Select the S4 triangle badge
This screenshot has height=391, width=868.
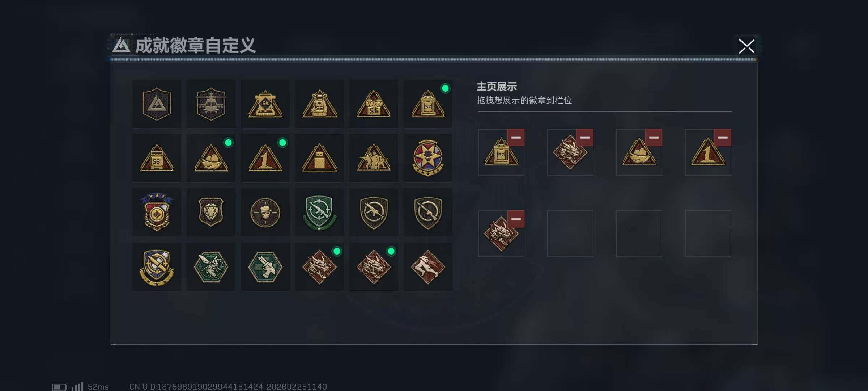click(265, 104)
